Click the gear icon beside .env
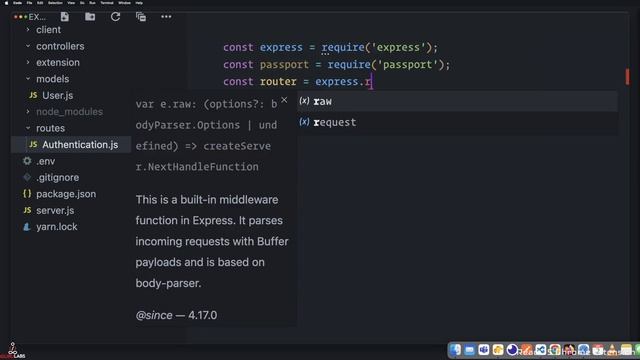The height and width of the screenshot is (360, 640). [27, 161]
